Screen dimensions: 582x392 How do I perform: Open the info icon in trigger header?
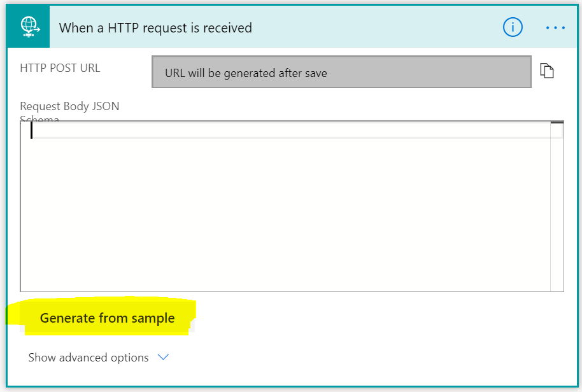tap(513, 27)
